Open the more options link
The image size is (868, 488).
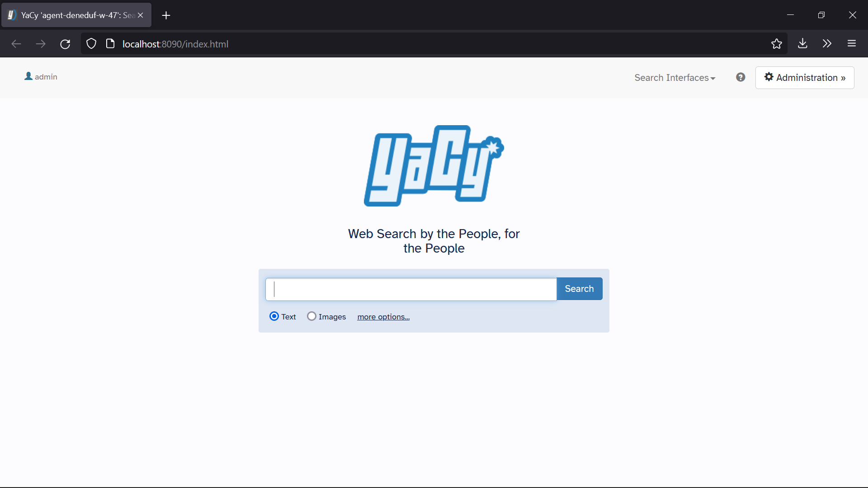click(x=383, y=317)
